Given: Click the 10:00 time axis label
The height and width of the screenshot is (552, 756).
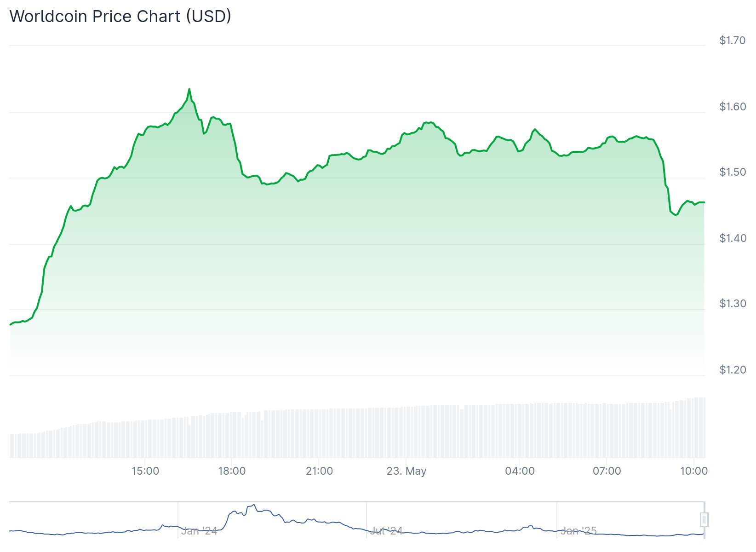Looking at the screenshot, I should [694, 471].
